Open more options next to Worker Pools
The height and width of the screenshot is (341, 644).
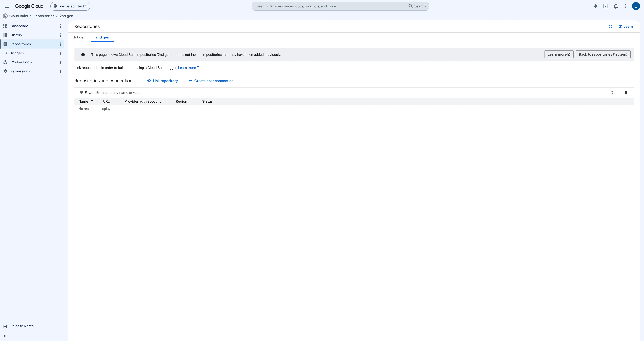[x=60, y=62]
